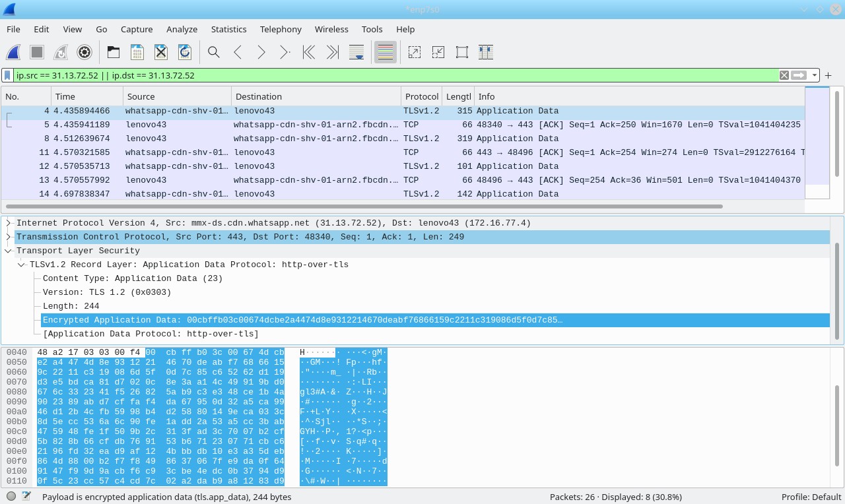Expand the Transmission Control Protocol node
The height and width of the screenshot is (504, 845).
click(x=9, y=237)
